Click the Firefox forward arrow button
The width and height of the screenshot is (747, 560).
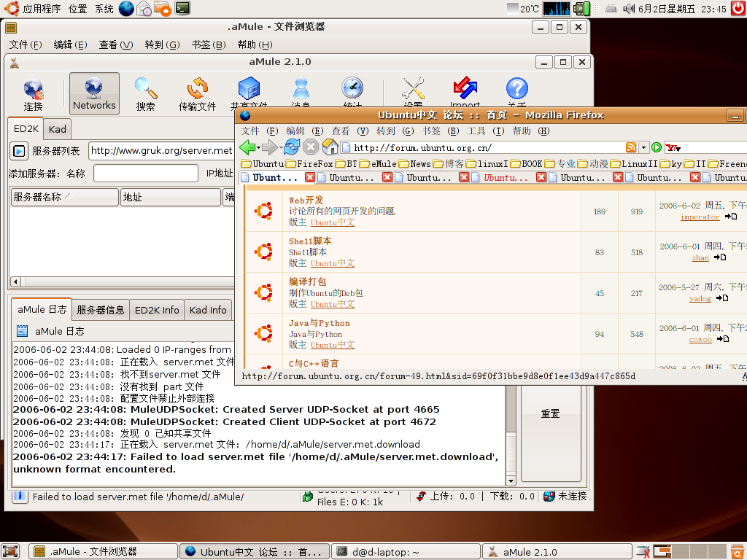[269, 147]
